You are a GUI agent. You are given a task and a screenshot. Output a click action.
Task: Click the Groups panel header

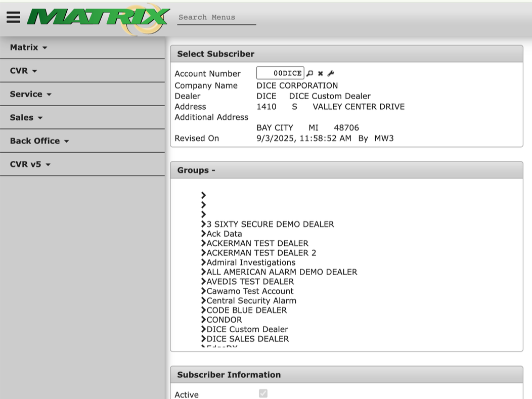(346, 170)
